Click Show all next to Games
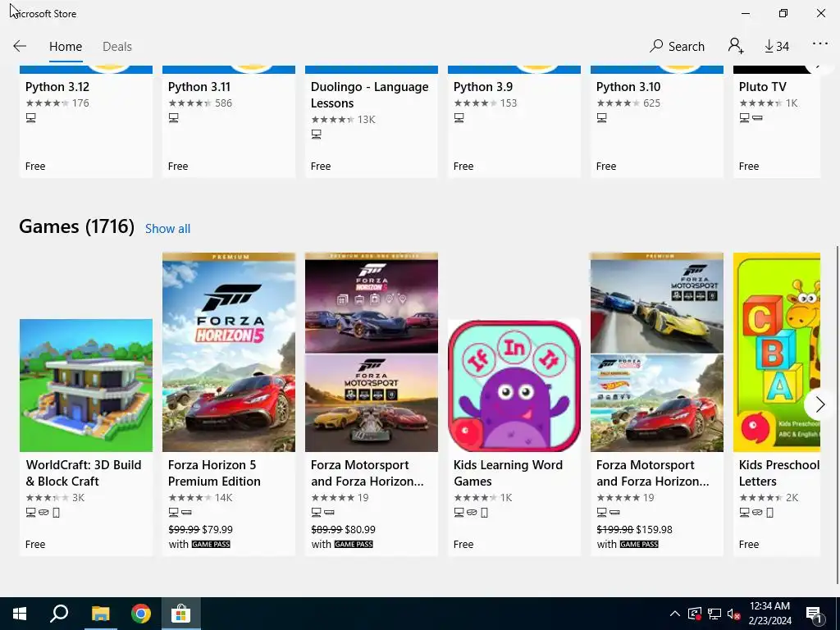840x630 pixels. pos(167,229)
